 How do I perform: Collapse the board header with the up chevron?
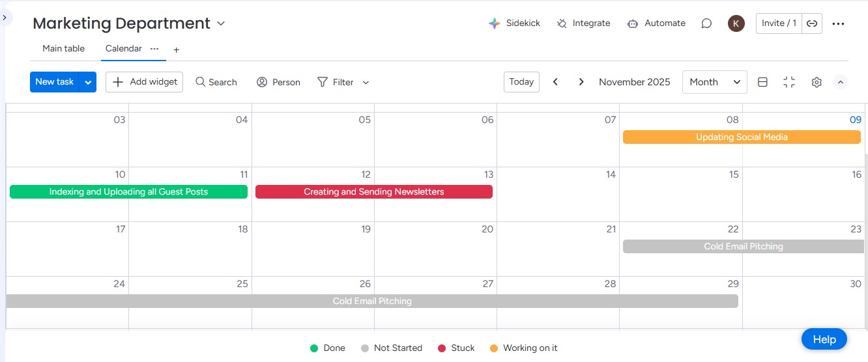click(841, 82)
